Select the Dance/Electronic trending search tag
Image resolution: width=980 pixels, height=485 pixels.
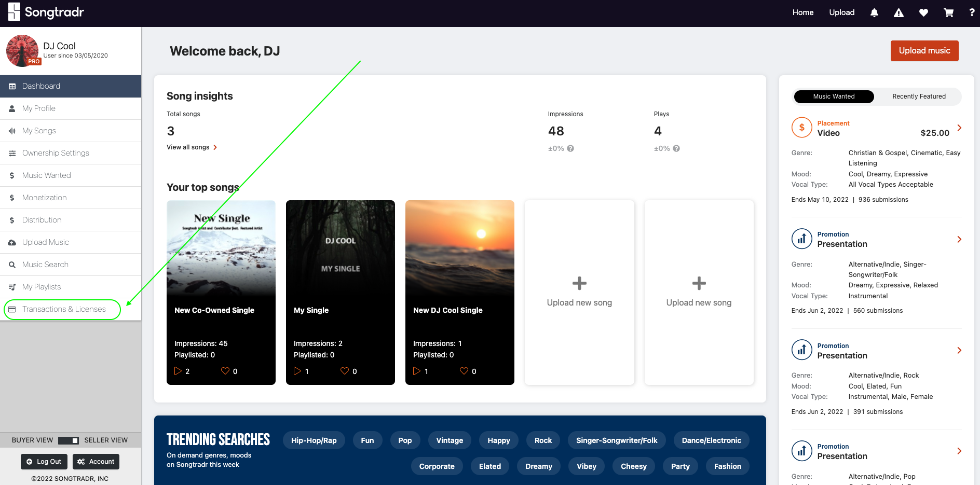[712, 440]
